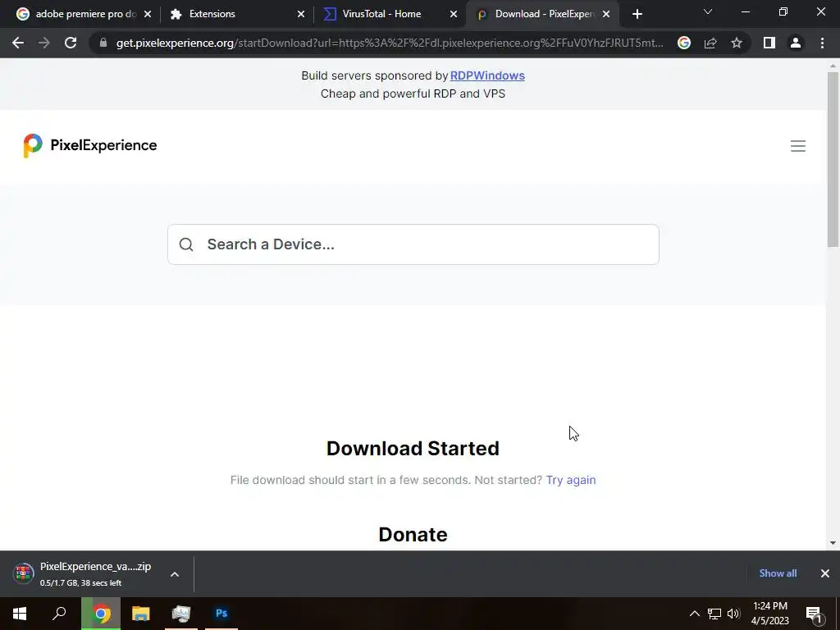
Task: Open Chrome three-dot menu
Action: click(x=822, y=43)
